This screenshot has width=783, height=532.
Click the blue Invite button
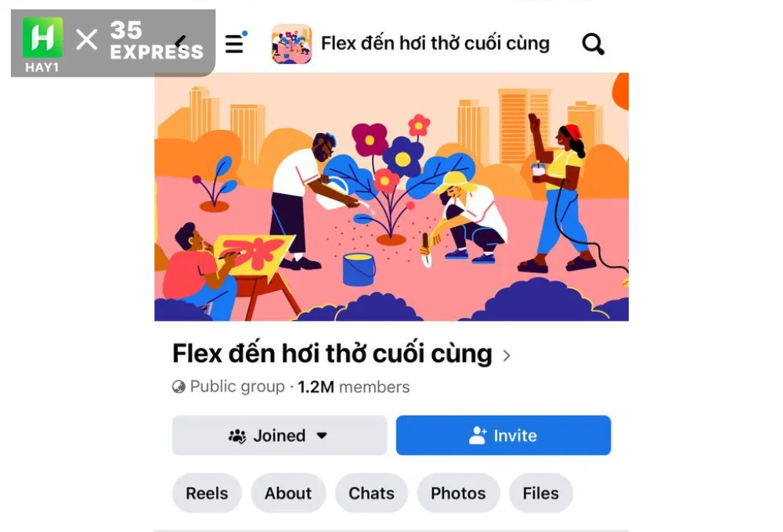[503, 435]
